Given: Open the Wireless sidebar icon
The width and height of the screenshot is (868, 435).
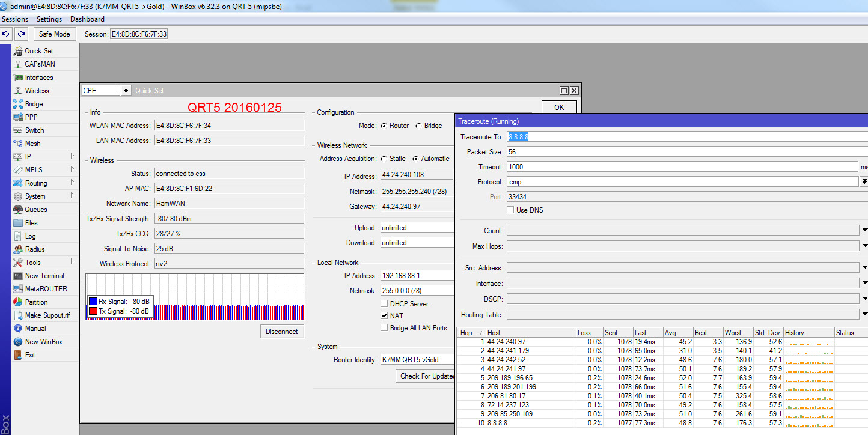Looking at the screenshot, I should pyautogui.click(x=18, y=91).
